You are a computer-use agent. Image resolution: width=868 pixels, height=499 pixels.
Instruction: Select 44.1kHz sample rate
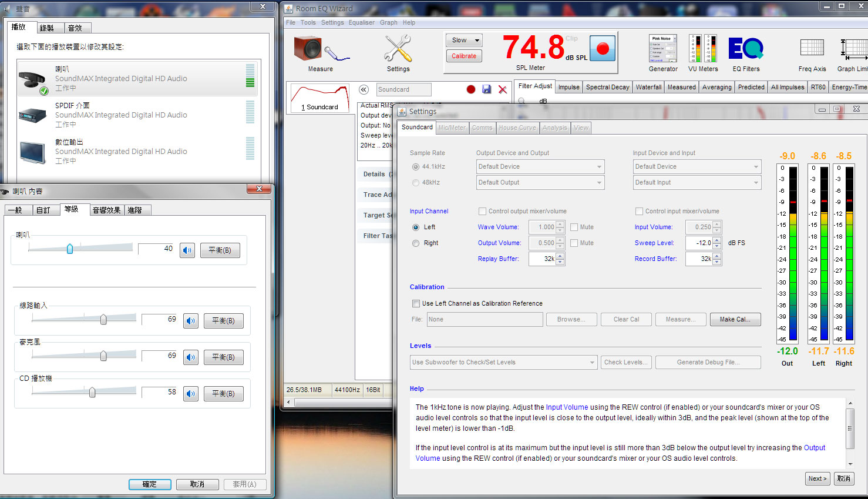(x=416, y=167)
